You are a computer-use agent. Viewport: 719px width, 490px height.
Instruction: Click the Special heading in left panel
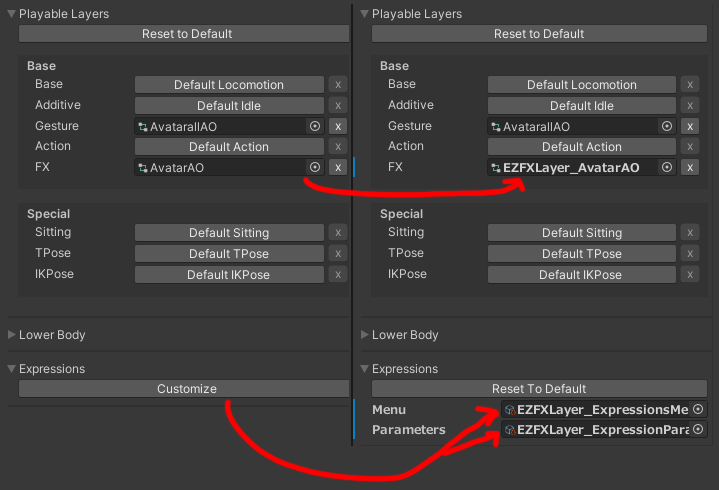(48, 214)
